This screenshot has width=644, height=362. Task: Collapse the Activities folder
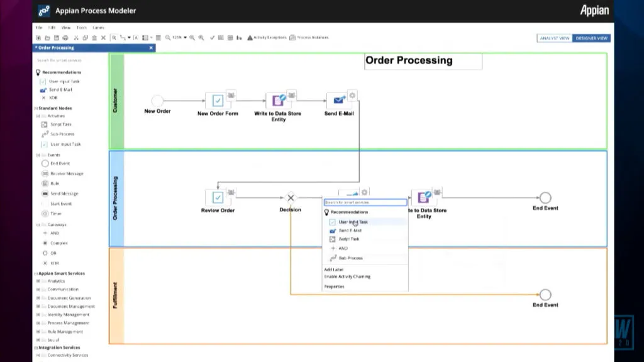click(38, 116)
